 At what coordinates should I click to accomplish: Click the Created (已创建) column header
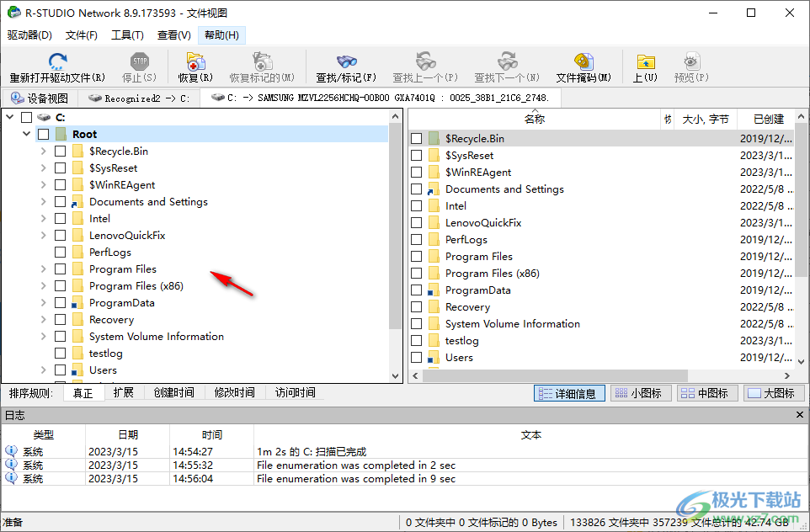(x=768, y=120)
